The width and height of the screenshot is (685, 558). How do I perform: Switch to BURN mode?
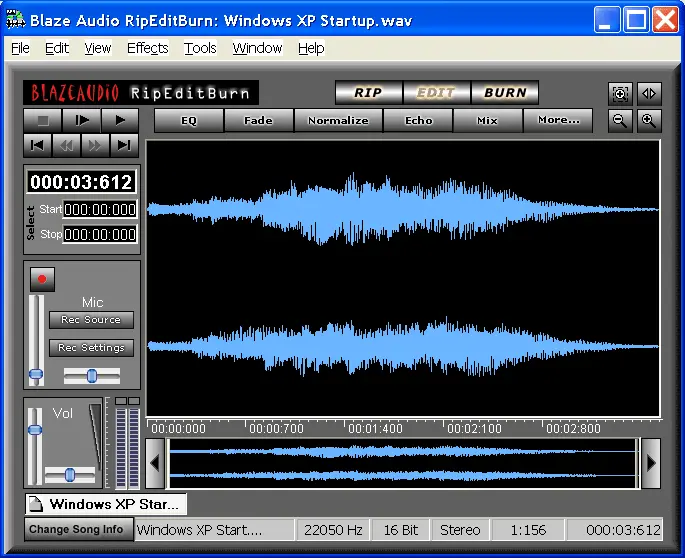click(x=505, y=93)
